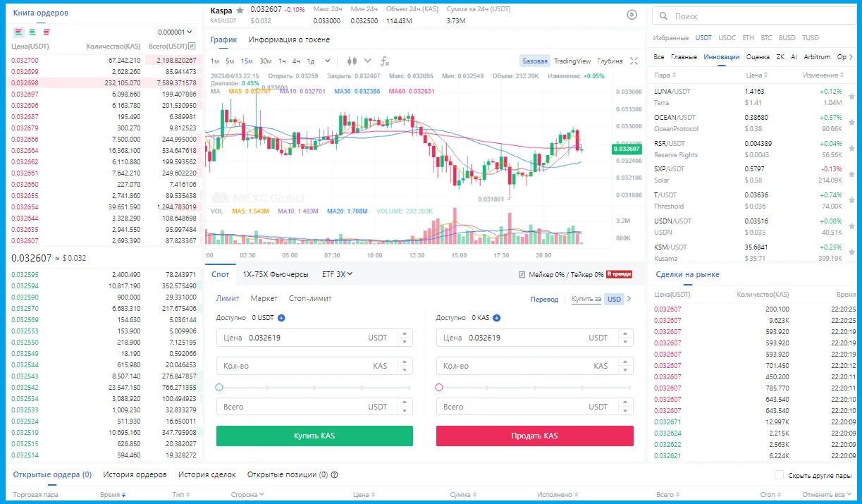Click the Перевод link in trade panel
Viewport: 862px width, 504px height.
tap(544, 299)
